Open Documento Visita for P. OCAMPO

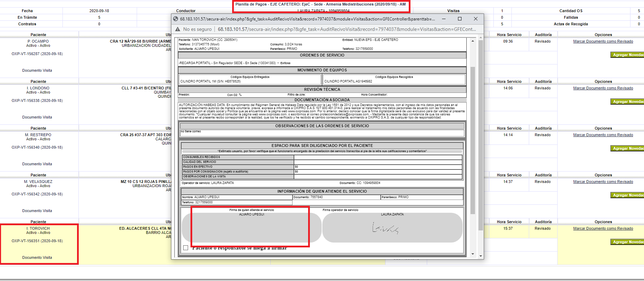tap(37, 70)
